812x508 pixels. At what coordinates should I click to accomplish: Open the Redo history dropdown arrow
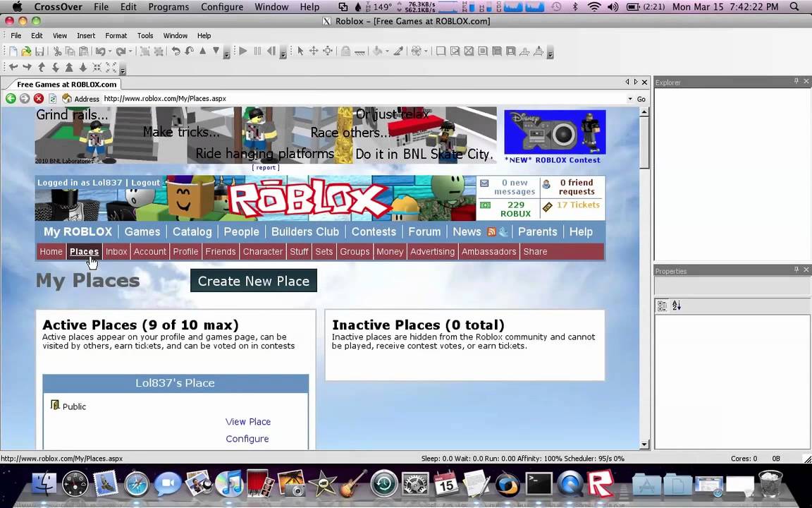(x=130, y=52)
